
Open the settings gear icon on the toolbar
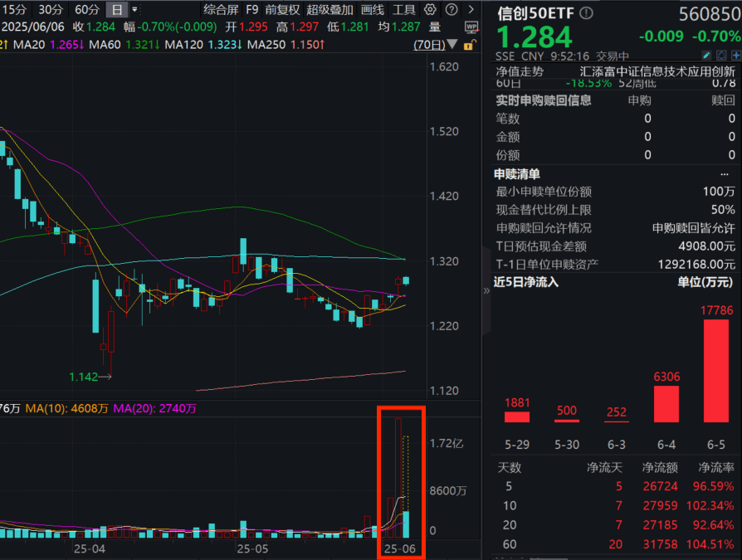pos(429,9)
